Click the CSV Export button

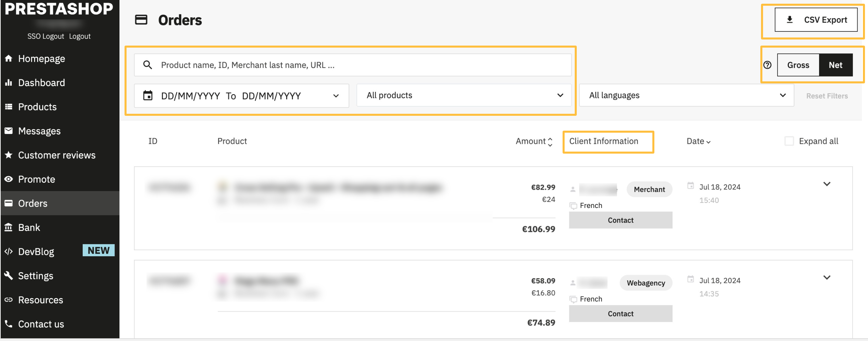click(816, 20)
